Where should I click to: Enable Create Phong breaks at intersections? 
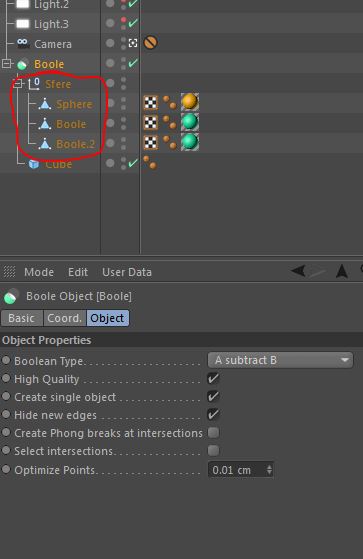pos(213,432)
